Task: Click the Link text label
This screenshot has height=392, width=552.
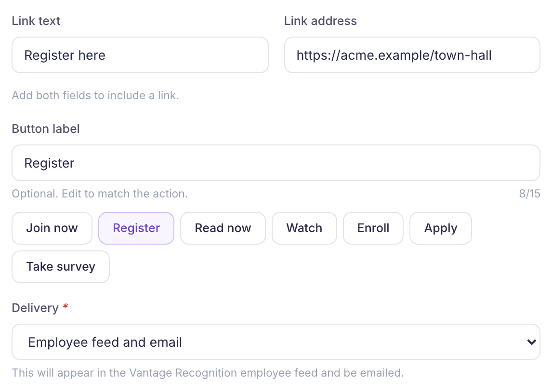Action: pyautogui.click(x=36, y=21)
